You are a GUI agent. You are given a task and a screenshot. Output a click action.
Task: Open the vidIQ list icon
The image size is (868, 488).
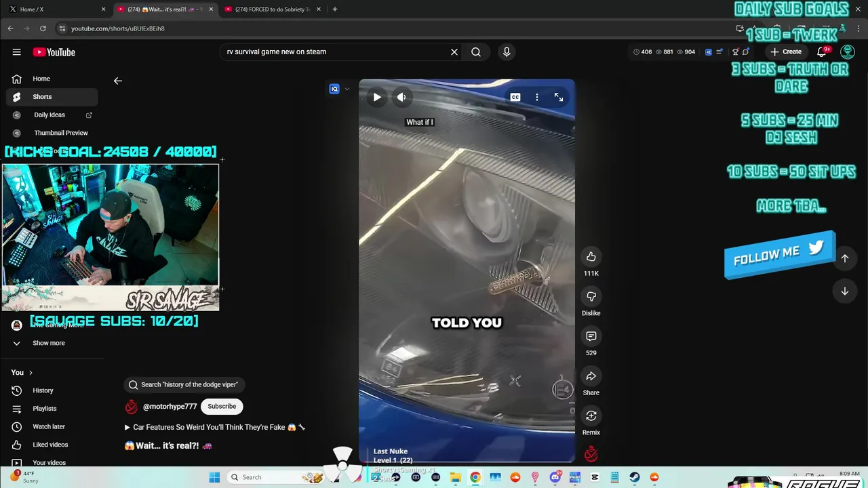click(x=719, y=52)
